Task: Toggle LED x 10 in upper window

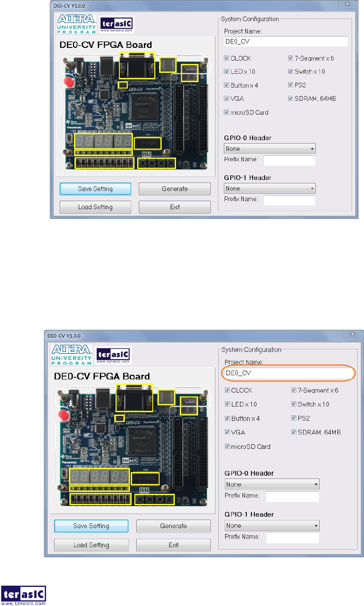Action: (226, 72)
